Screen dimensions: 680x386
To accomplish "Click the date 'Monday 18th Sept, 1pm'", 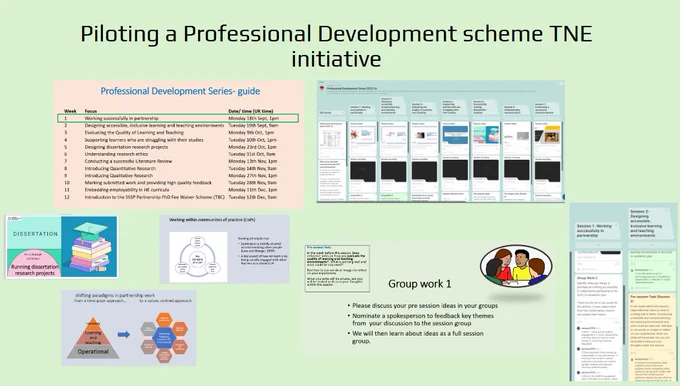I will coord(254,118).
